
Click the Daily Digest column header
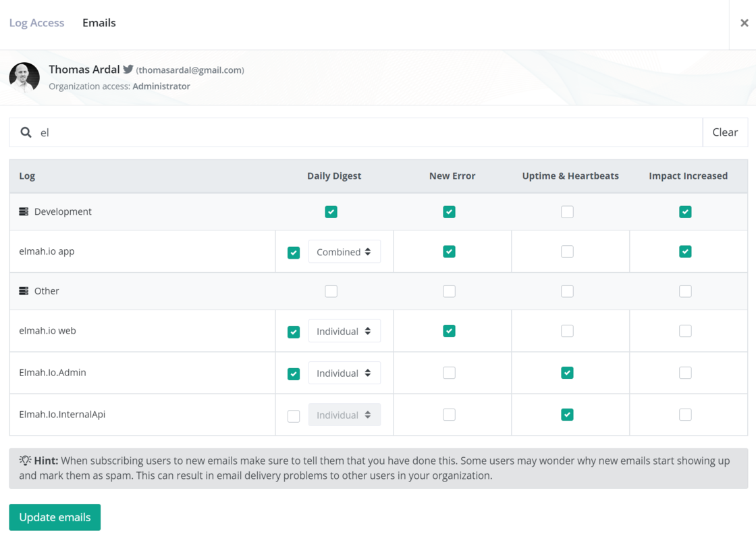334,176
